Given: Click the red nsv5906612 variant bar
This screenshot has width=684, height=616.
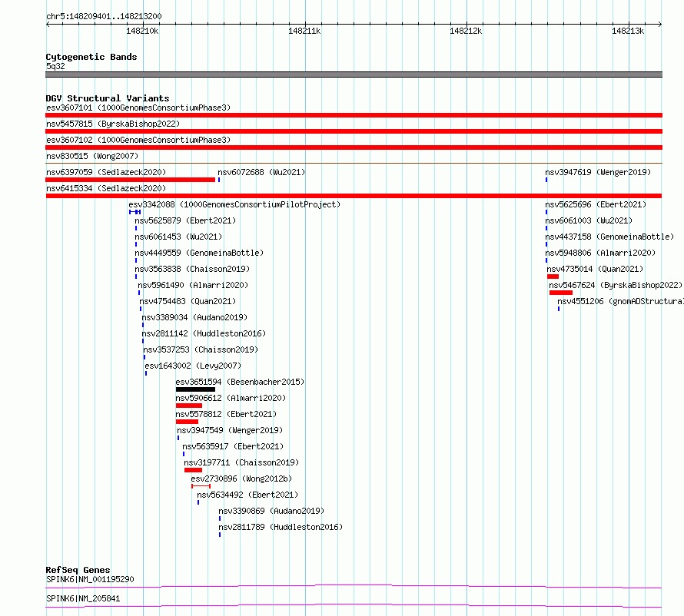Looking at the screenshot, I should coord(189,406).
